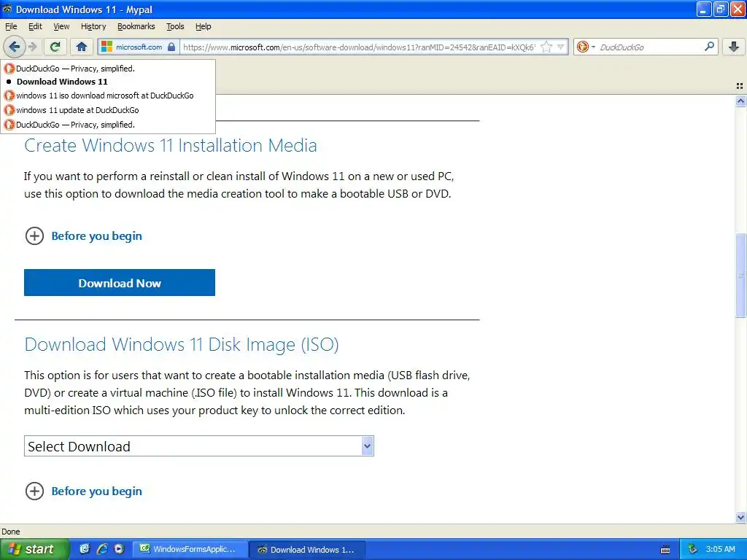
Task: Click Show Desktop quick launch icon
Action: [85, 549]
